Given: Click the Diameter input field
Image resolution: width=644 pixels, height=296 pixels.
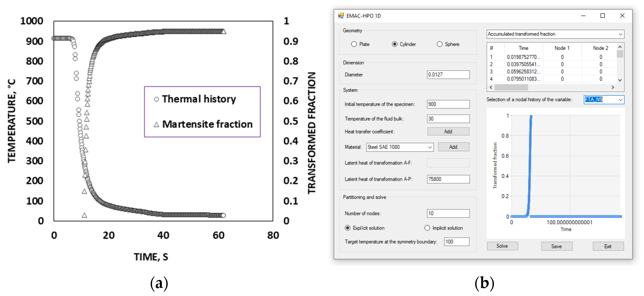Looking at the screenshot, I should (448, 75).
